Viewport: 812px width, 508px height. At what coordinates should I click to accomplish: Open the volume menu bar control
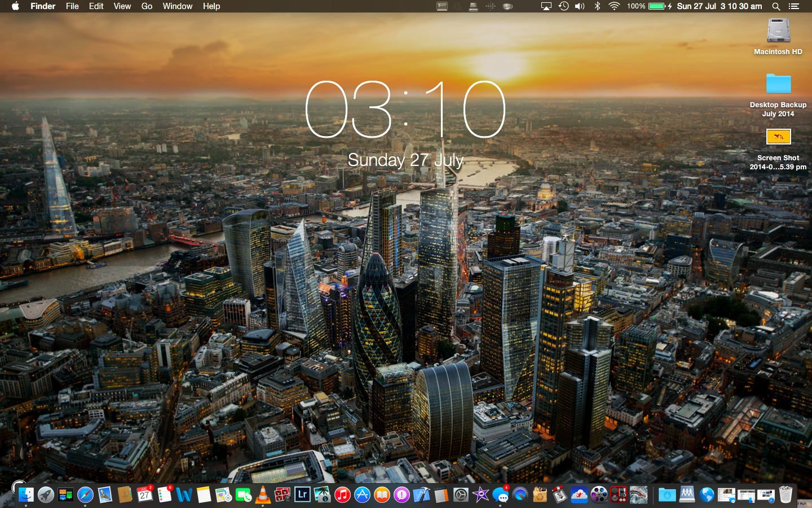click(580, 6)
